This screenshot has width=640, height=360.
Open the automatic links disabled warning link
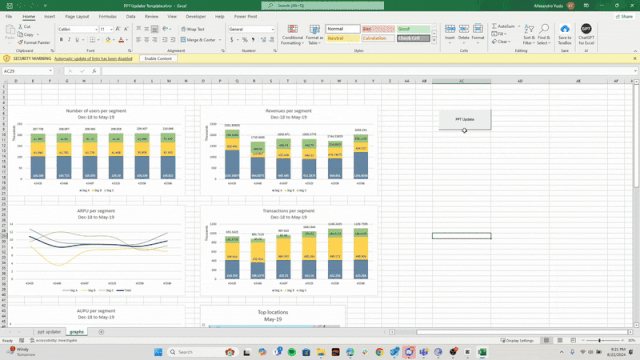pyautogui.click(x=93, y=59)
